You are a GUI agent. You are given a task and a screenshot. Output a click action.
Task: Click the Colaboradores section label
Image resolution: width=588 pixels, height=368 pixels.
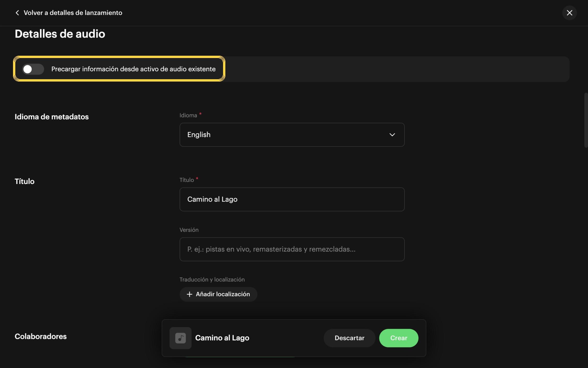click(x=41, y=336)
